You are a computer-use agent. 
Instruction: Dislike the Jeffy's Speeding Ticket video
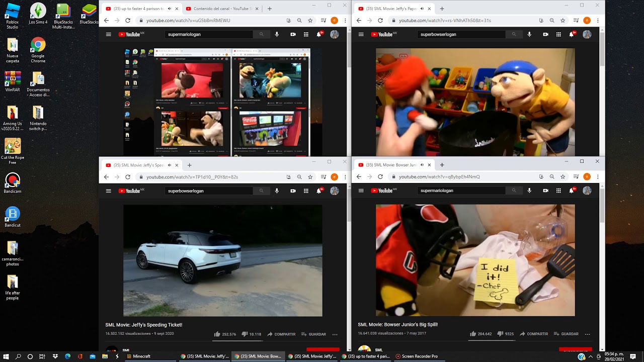[252, 334]
